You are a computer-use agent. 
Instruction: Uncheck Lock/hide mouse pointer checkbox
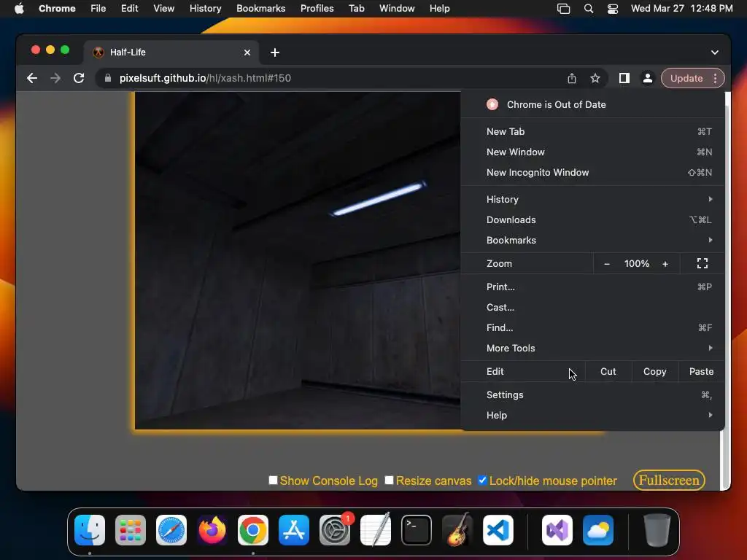482,480
